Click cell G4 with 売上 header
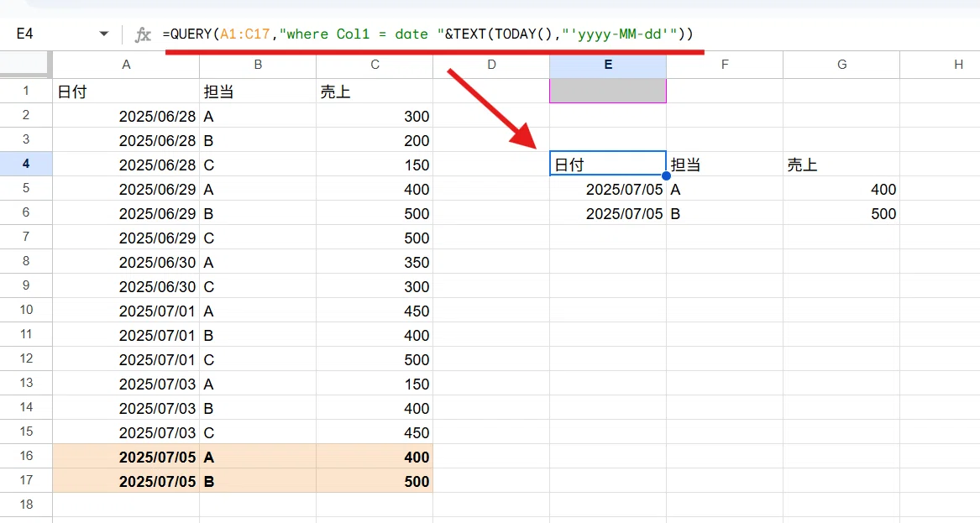980x523 pixels. click(x=842, y=165)
